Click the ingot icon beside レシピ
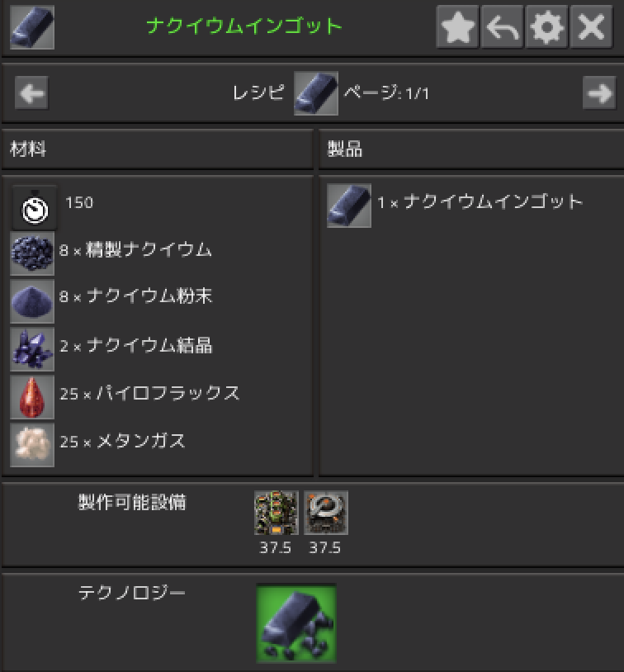624x672 pixels. point(316,93)
